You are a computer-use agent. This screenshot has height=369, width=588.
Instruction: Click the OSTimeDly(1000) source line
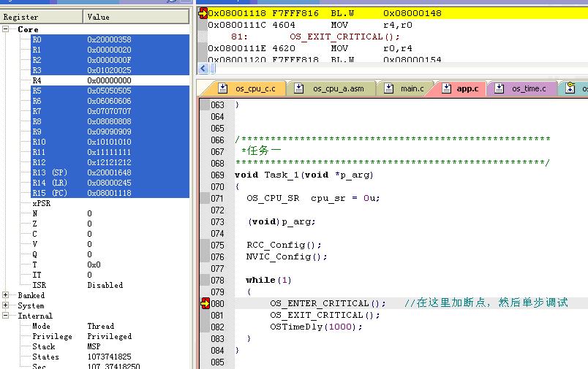[x=316, y=327]
